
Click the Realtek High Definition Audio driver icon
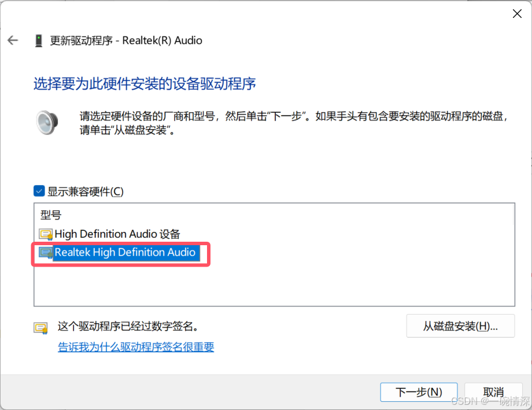[46, 253]
